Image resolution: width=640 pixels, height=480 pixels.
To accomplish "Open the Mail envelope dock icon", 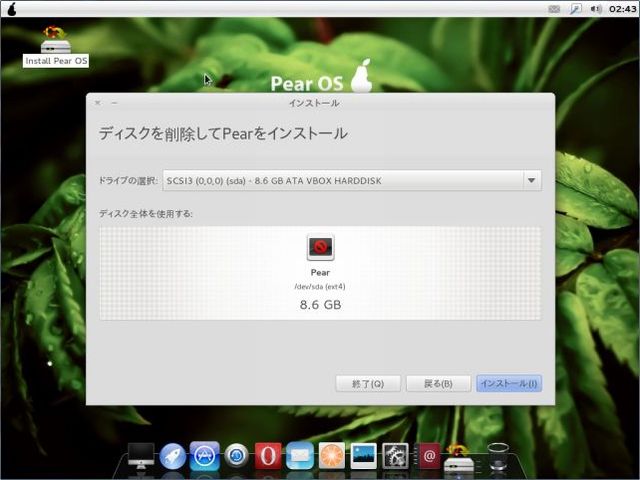I will [299, 456].
